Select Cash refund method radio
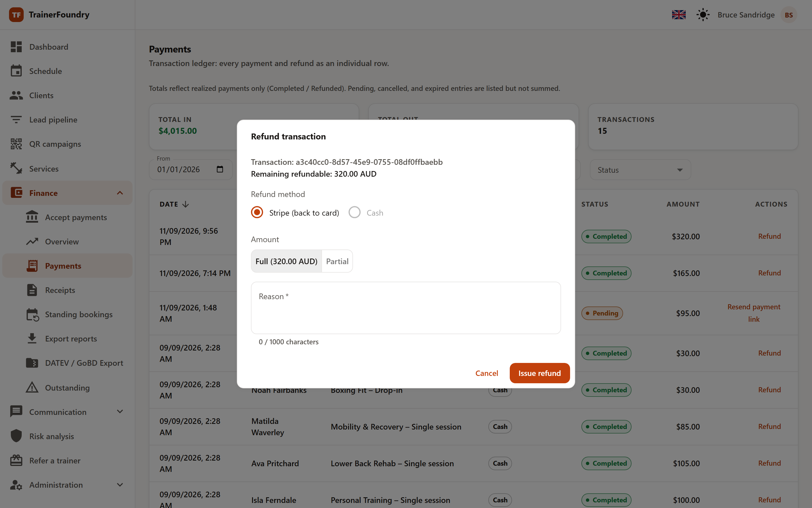This screenshot has width=812, height=508. click(x=354, y=212)
